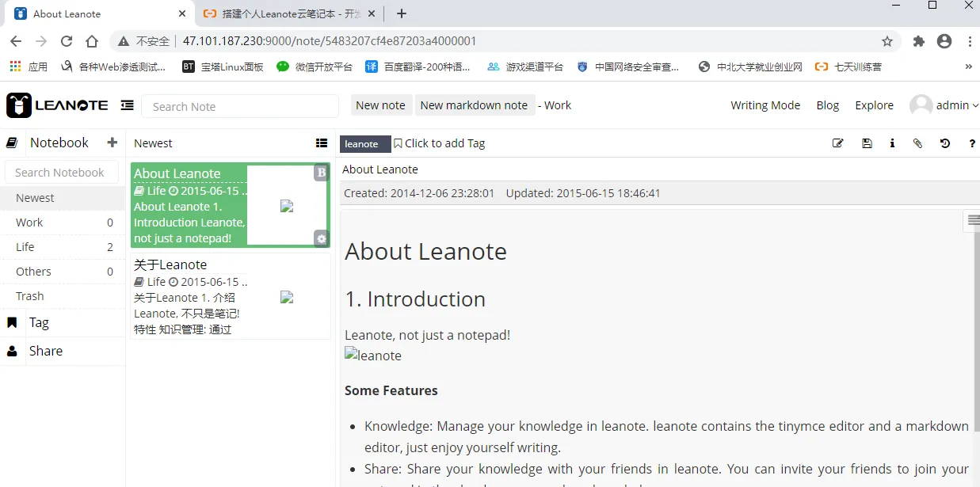Expand the Tag section in the sidebar
980x487 pixels.
39,322
